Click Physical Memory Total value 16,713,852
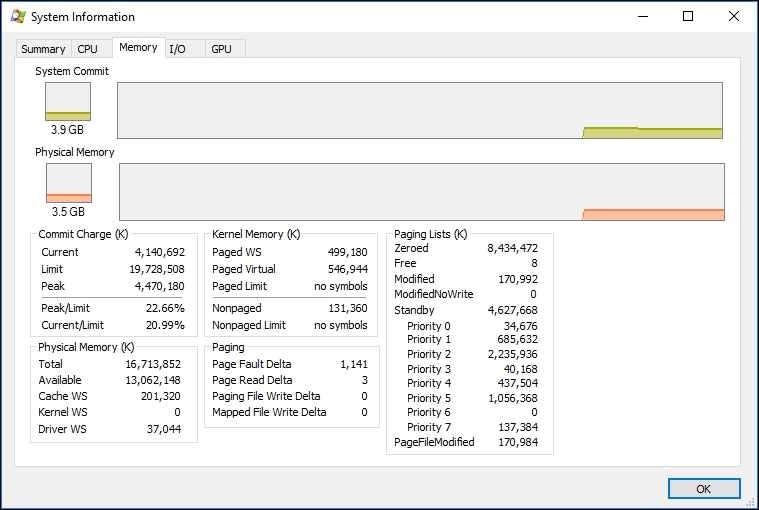The width and height of the screenshot is (759, 510). point(153,364)
